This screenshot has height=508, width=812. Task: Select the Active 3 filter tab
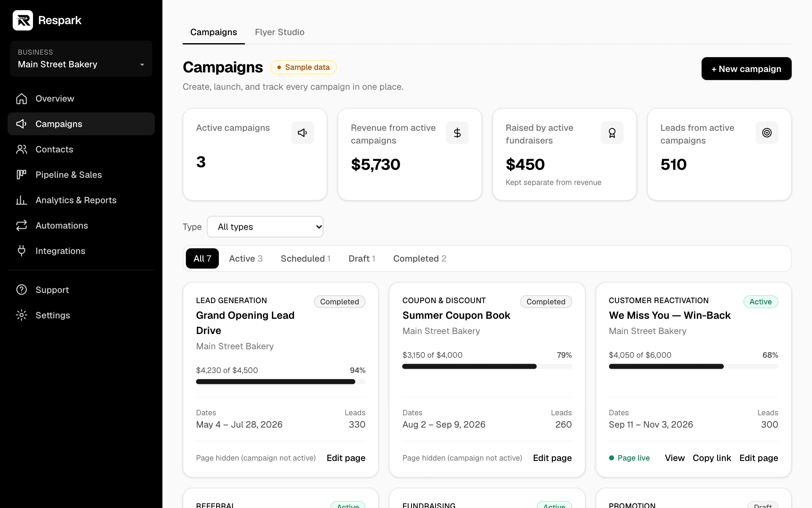[246, 259]
